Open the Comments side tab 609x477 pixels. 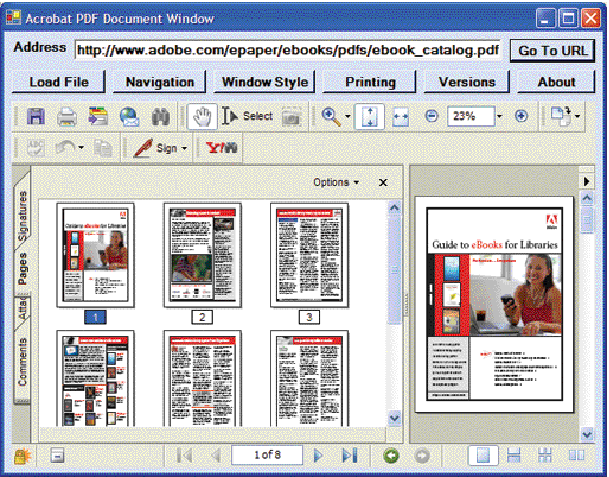[23, 362]
